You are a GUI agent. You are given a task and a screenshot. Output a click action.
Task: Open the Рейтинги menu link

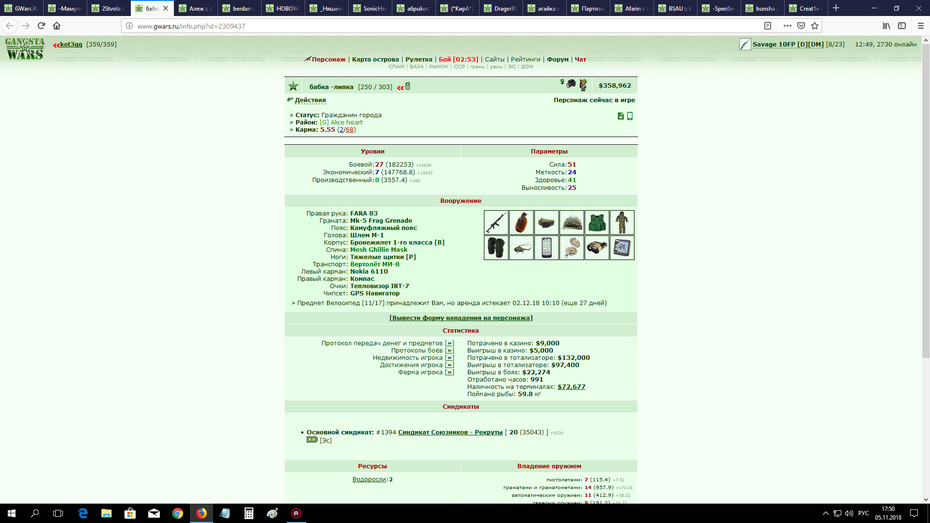[x=525, y=59]
